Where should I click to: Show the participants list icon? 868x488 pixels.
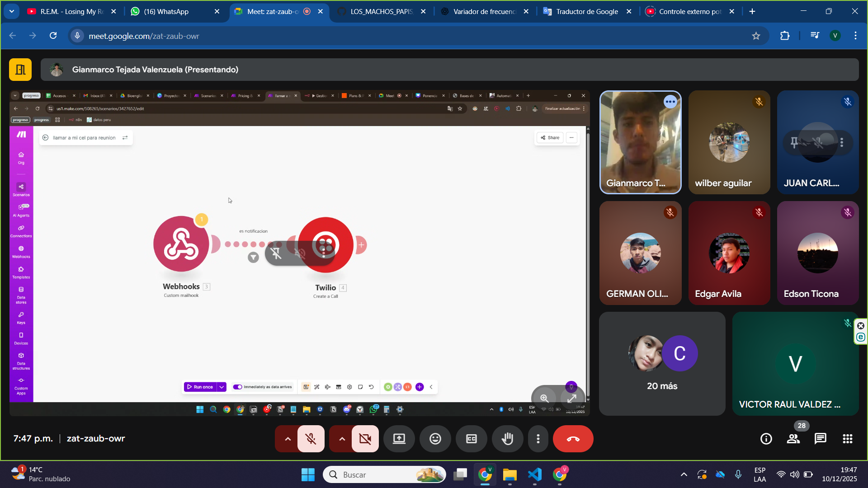793,439
